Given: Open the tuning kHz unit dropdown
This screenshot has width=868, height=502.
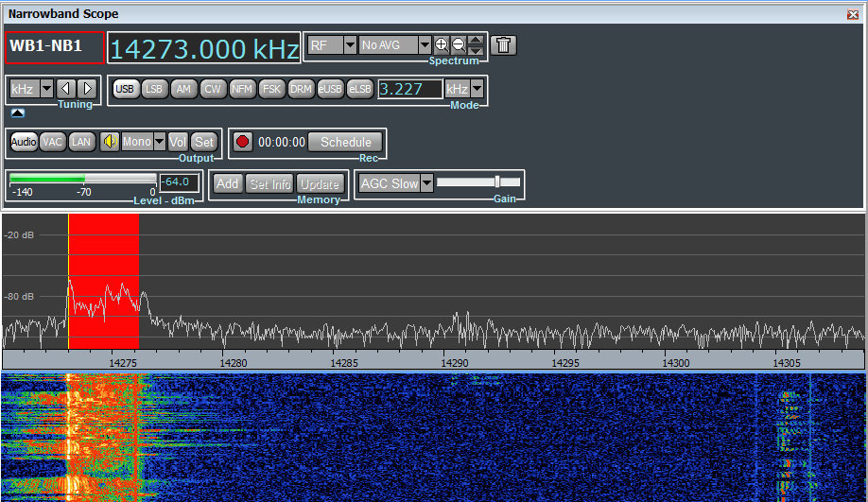Looking at the screenshot, I should click(x=47, y=89).
